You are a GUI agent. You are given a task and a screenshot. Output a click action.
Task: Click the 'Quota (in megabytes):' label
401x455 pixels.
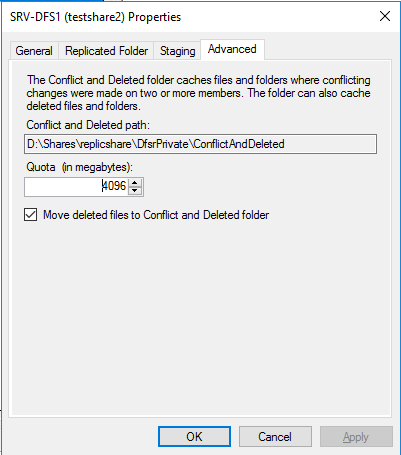[79, 167]
